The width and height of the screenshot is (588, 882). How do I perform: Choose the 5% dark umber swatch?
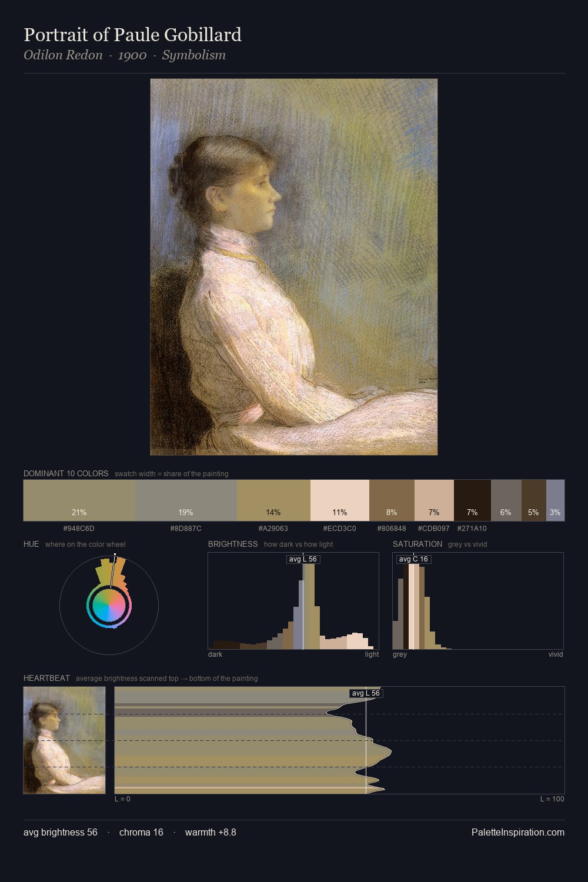[534, 500]
